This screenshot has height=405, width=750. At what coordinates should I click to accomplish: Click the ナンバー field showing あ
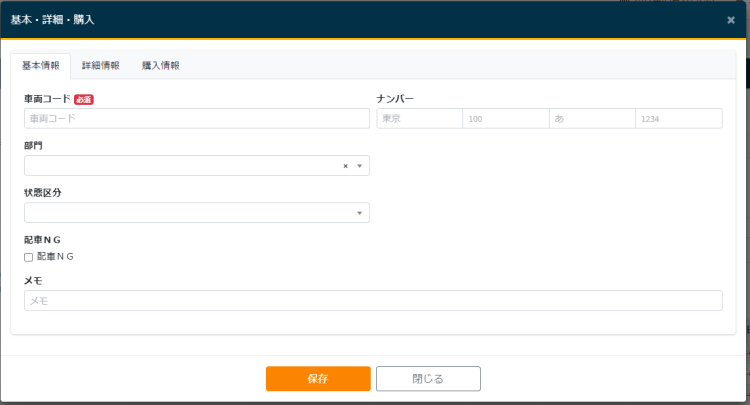[x=592, y=119]
